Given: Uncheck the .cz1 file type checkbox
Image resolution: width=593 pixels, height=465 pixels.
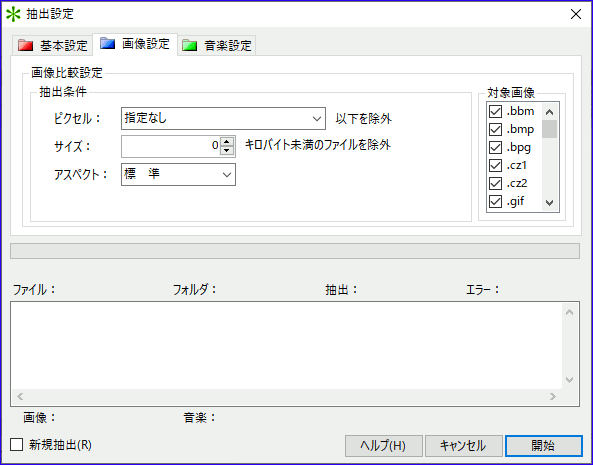Looking at the screenshot, I should point(495,165).
